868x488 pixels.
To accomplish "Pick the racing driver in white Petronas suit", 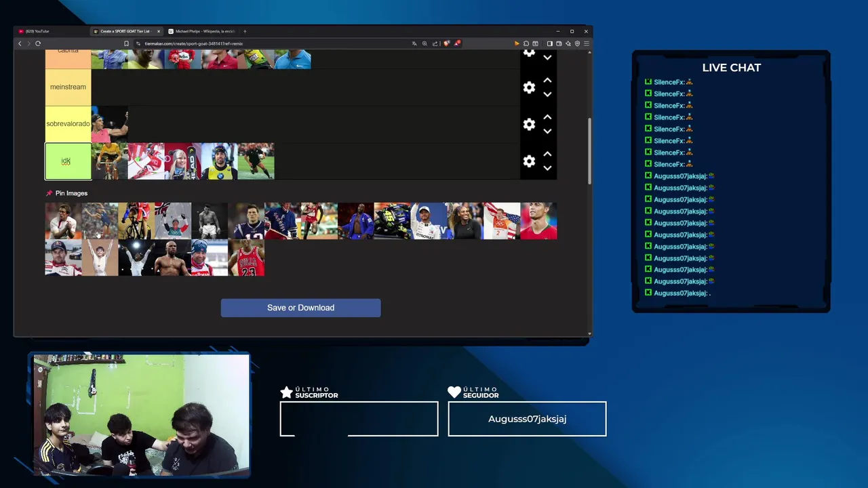I will tap(429, 221).
